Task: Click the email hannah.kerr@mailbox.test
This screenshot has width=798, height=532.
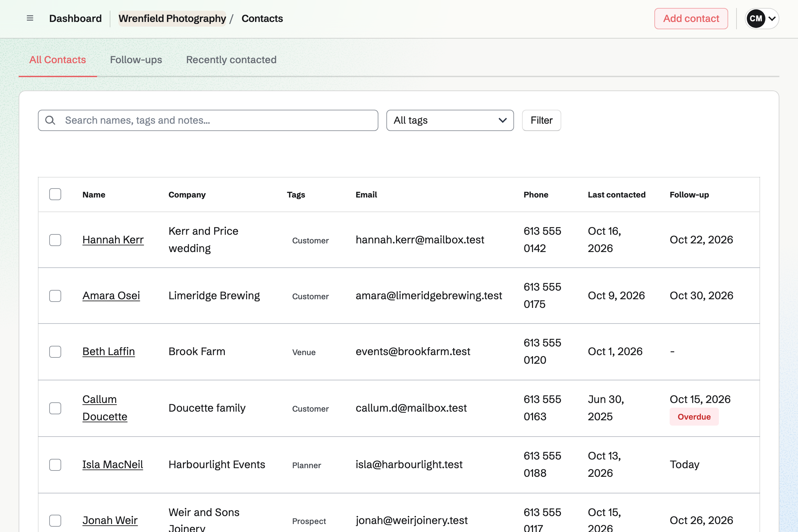Action: 420,240
